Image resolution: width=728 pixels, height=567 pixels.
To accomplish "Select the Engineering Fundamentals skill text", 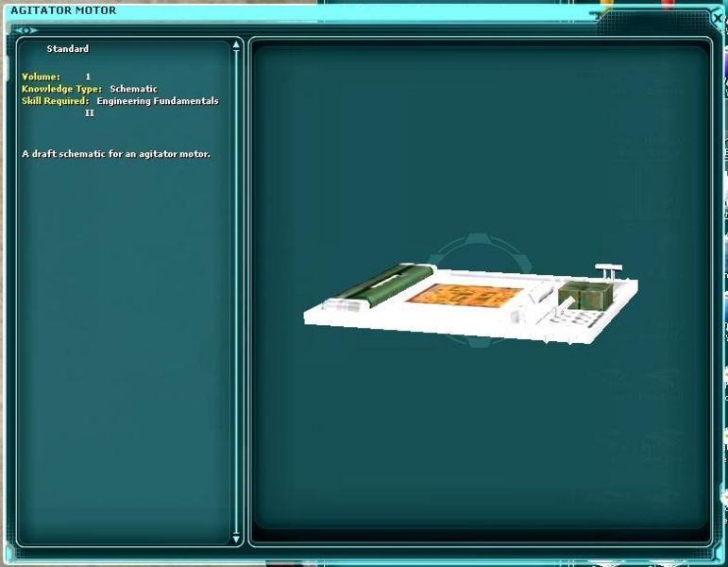I will [x=157, y=101].
